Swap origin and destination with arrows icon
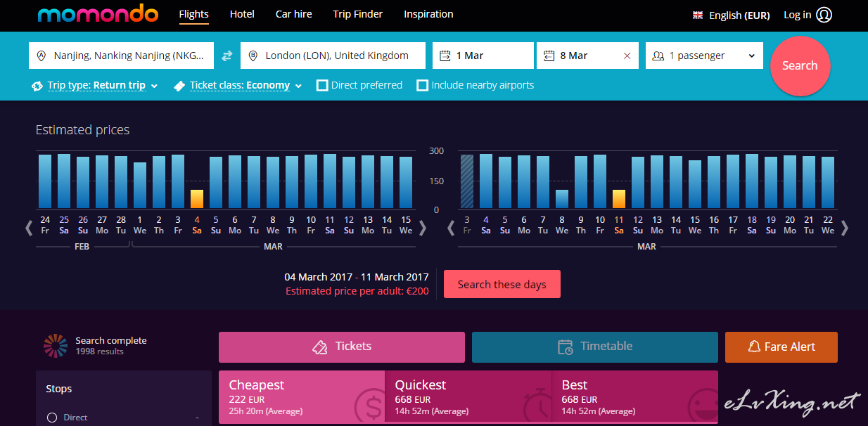This screenshot has height=426, width=868. pos(227,56)
